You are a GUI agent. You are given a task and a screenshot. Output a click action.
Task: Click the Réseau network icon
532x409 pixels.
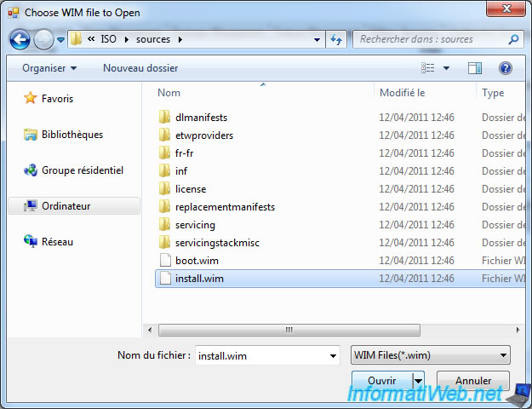(x=30, y=241)
